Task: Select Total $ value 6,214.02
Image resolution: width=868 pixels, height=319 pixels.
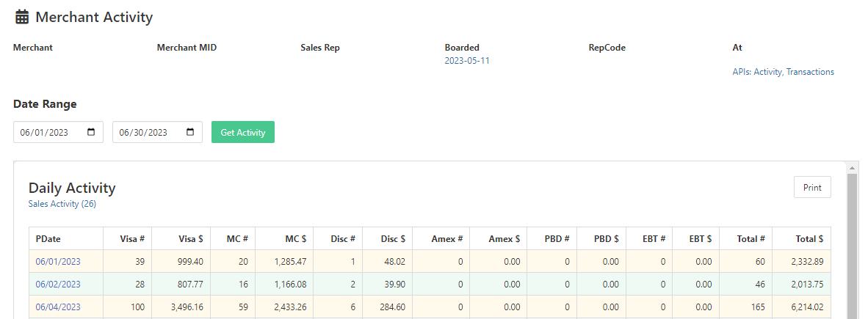Action: pyautogui.click(x=808, y=307)
